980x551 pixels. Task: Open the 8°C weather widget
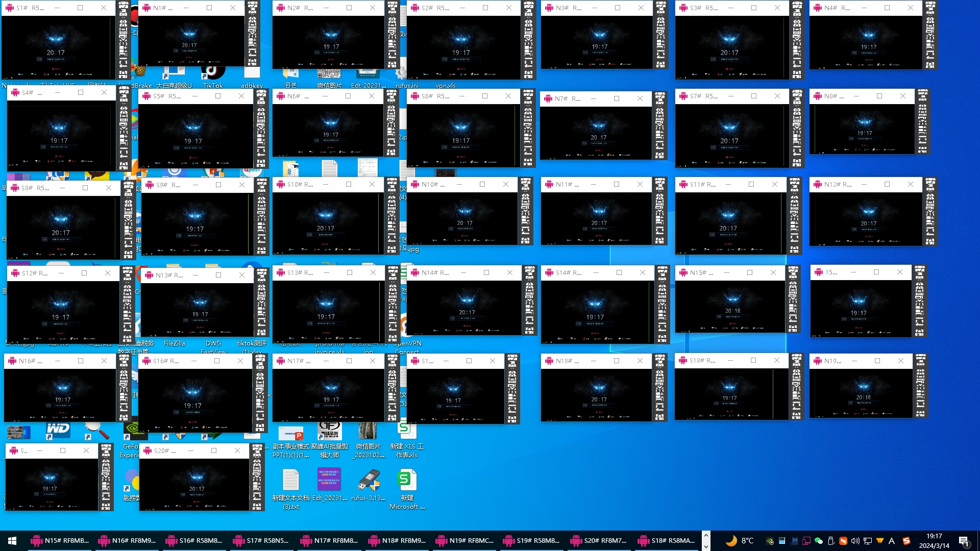pos(740,541)
